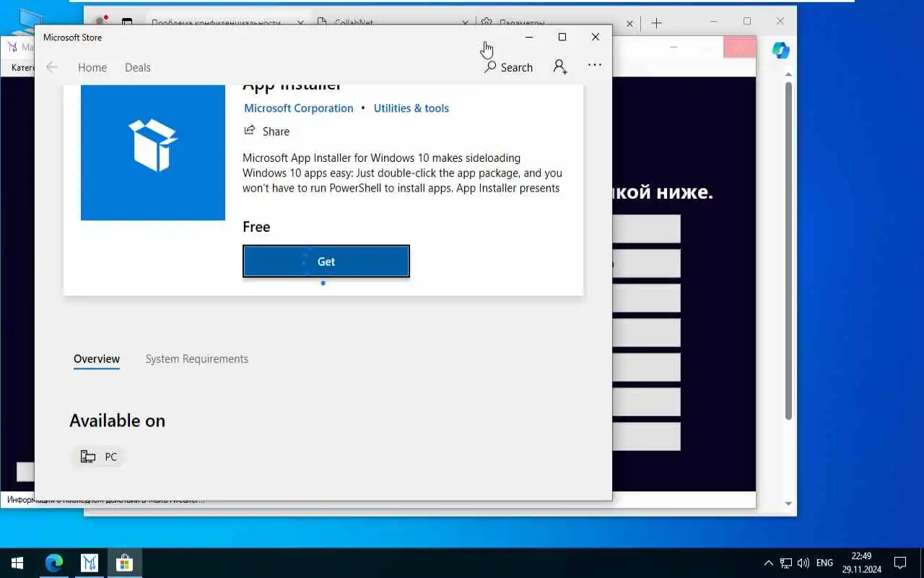
Task: Open the Windows Start menu
Action: tap(17, 563)
